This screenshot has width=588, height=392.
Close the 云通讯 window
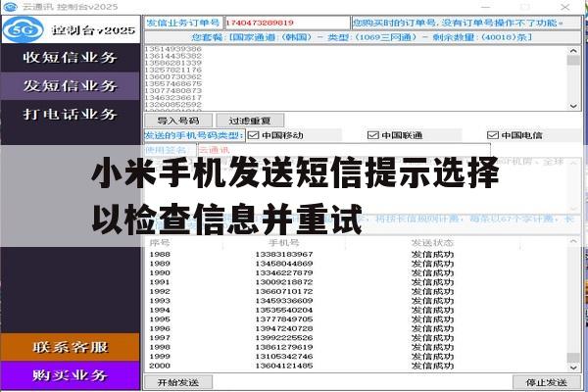click(565, 7)
